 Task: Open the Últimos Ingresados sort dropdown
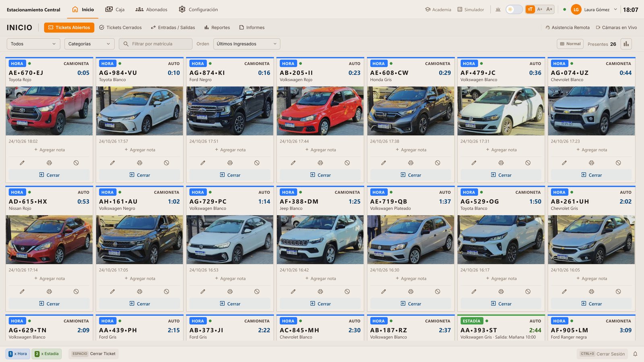247,44
